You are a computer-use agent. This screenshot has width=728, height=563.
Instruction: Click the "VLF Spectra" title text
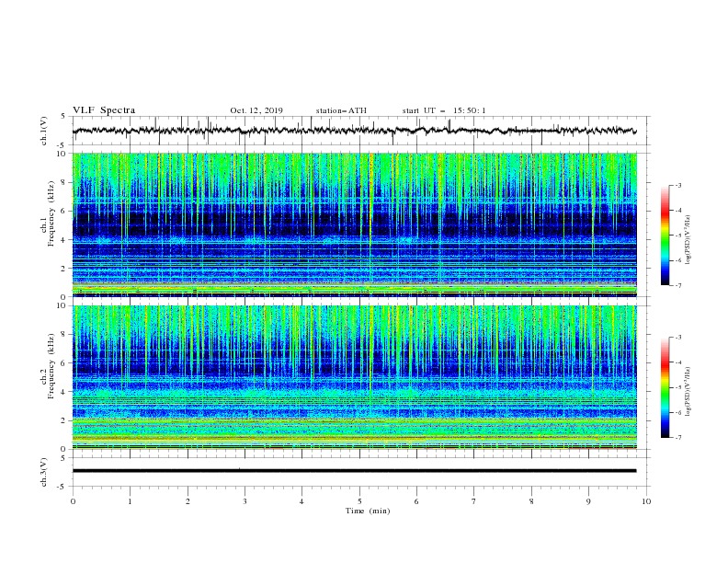104,110
